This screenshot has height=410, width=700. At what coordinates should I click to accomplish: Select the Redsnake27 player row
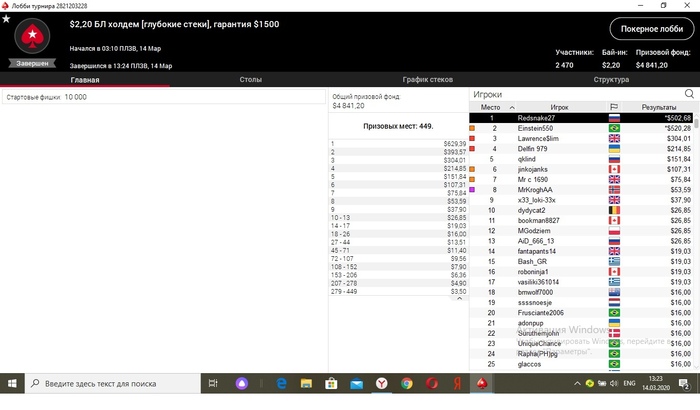click(x=581, y=118)
